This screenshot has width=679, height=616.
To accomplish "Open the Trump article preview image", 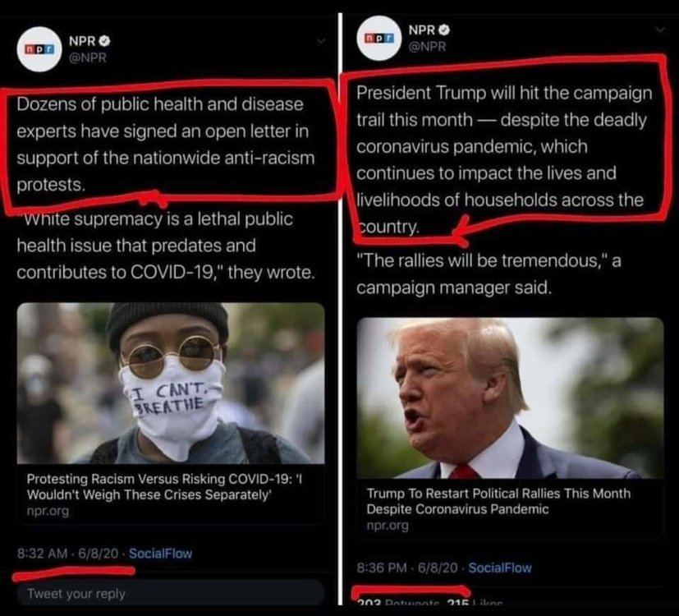I will (510, 398).
